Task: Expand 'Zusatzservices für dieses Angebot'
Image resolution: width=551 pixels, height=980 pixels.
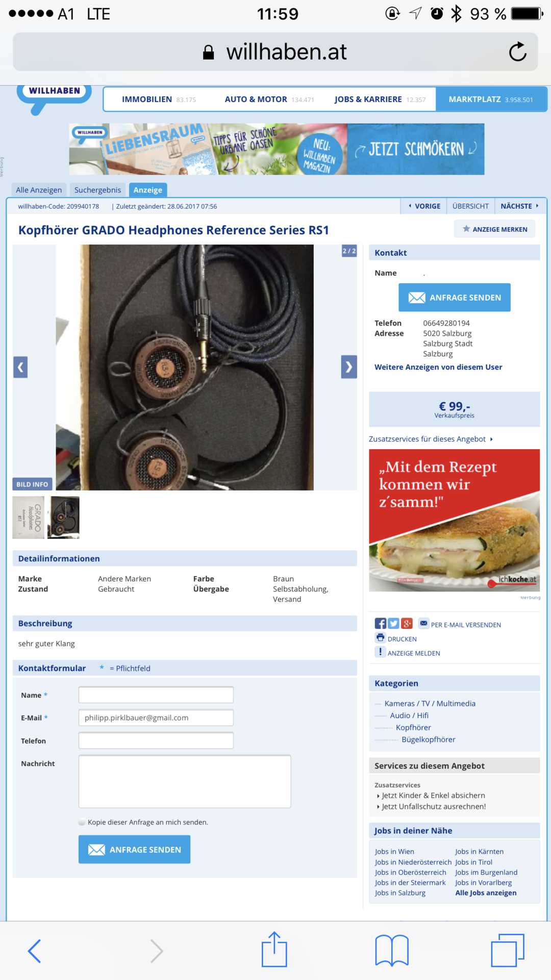Action: (430, 439)
